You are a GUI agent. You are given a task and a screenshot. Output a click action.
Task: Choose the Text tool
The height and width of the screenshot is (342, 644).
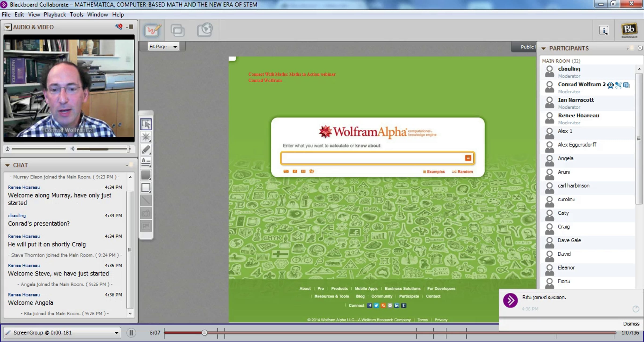(146, 162)
